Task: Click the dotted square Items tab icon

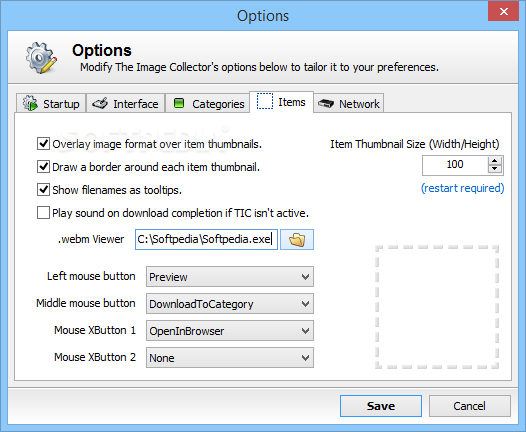Action: (265, 101)
